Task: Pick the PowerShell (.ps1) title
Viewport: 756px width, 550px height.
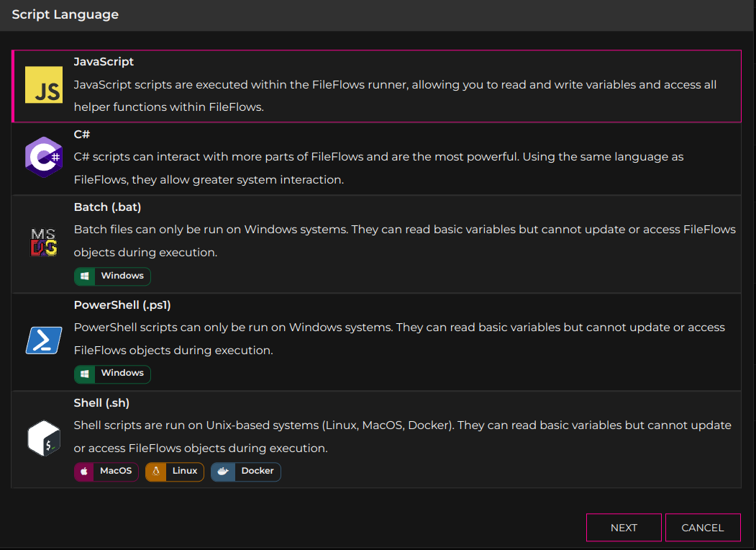Action: click(122, 305)
